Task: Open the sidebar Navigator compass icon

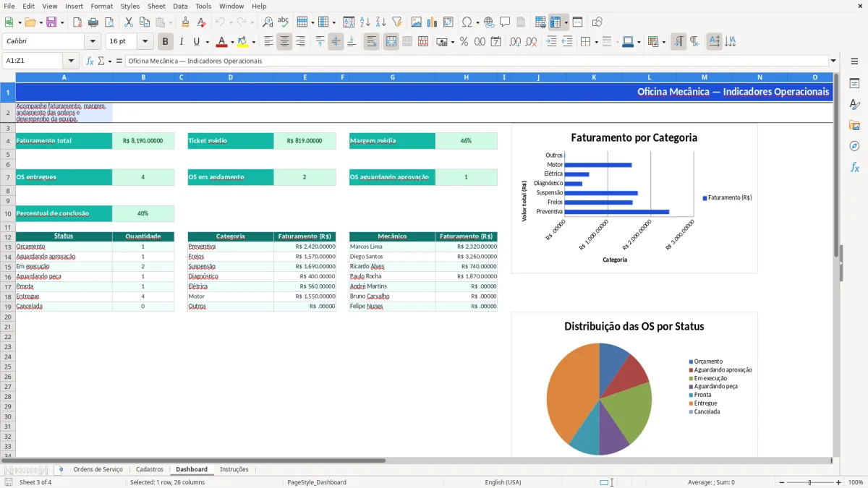Action: [x=854, y=146]
